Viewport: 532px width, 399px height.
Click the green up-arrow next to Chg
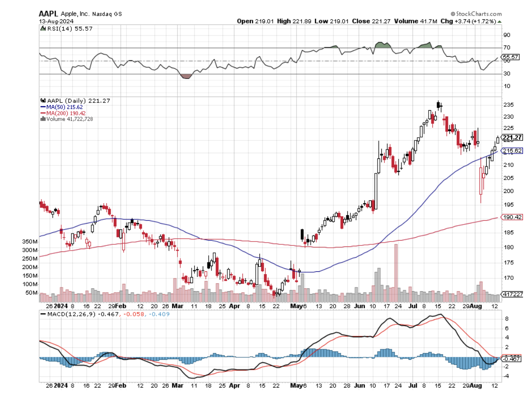click(499, 21)
